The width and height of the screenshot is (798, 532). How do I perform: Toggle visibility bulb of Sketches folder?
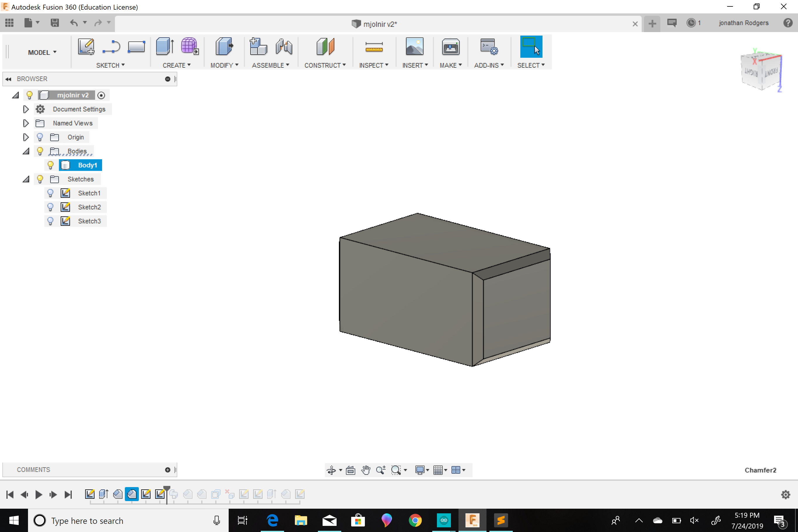click(x=40, y=179)
